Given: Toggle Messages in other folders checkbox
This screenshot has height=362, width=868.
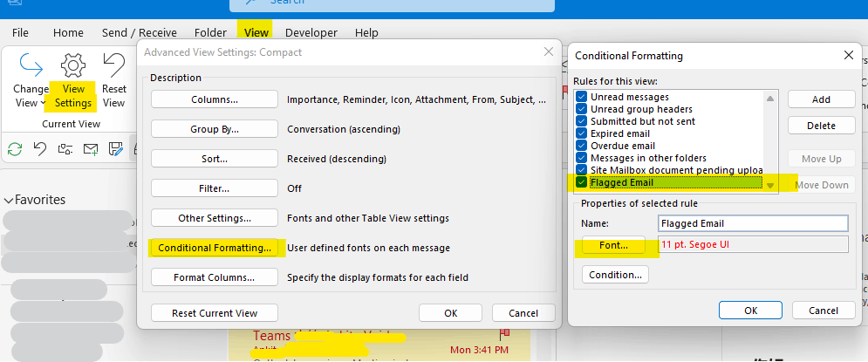Looking at the screenshot, I should point(581,158).
